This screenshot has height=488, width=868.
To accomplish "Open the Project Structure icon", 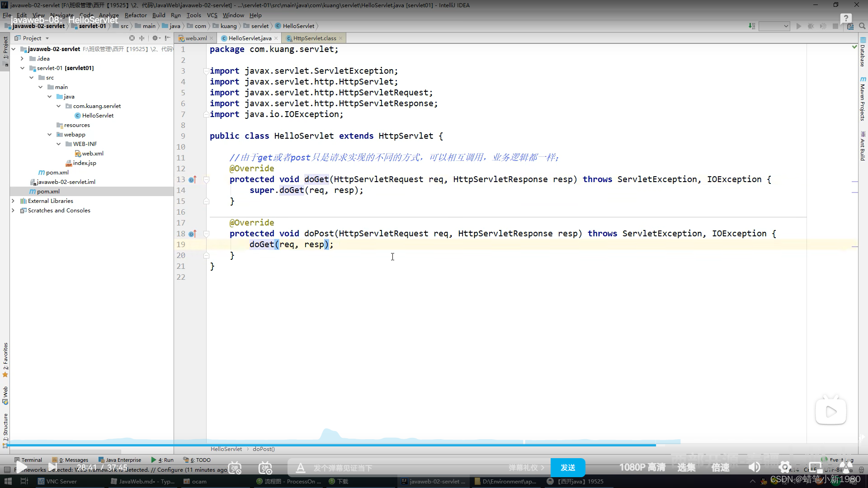I will 850,26.
